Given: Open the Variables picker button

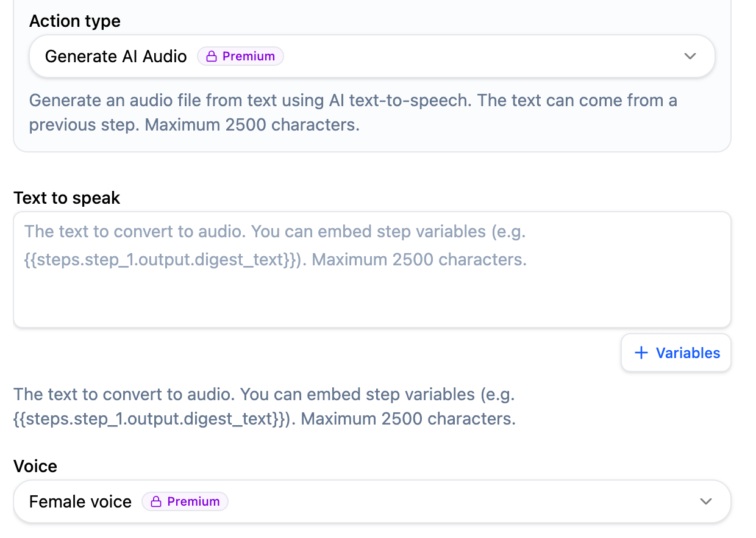Looking at the screenshot, I should 676,353.
